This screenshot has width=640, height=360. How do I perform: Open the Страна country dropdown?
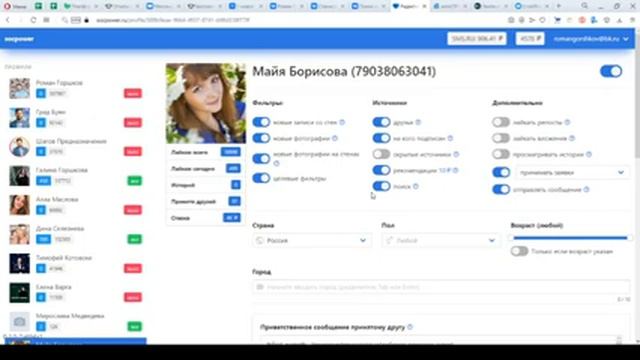[312, 240]
